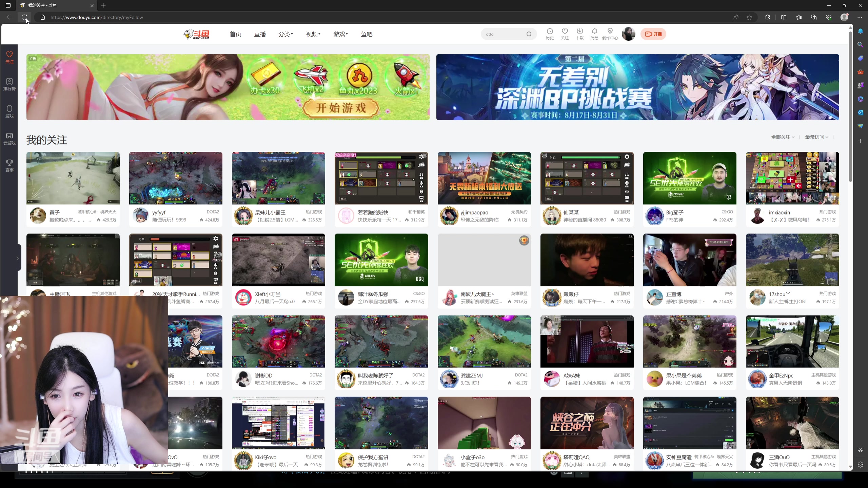Expand the 分类 navigation dropdown

coord(285,34)
